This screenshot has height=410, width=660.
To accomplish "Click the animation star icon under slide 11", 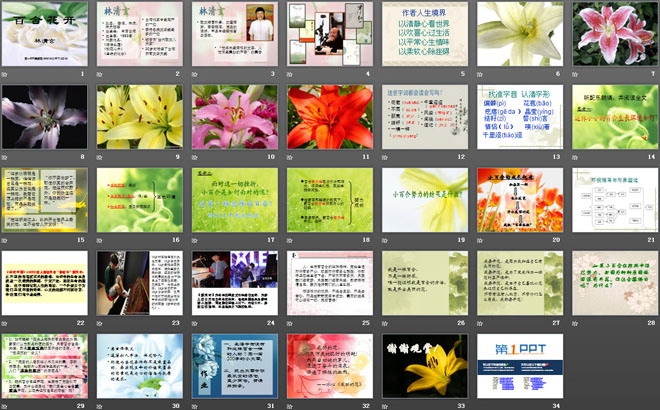I will click(290, 157).
